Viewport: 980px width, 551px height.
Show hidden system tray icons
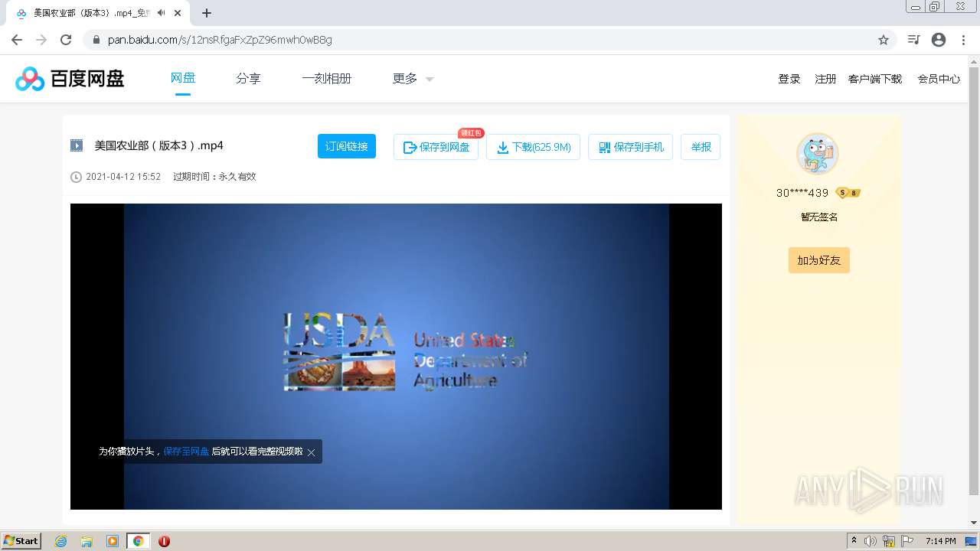pos(854,541)
